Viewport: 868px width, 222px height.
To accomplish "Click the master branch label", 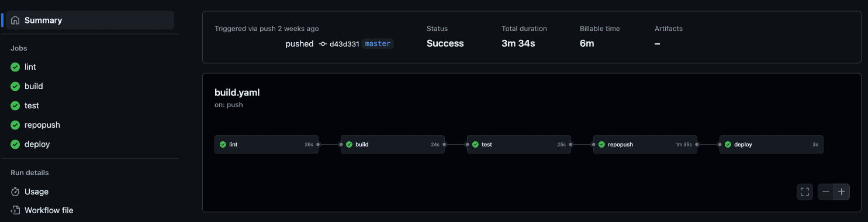I will pyautogui.click(x=378, y=44).
